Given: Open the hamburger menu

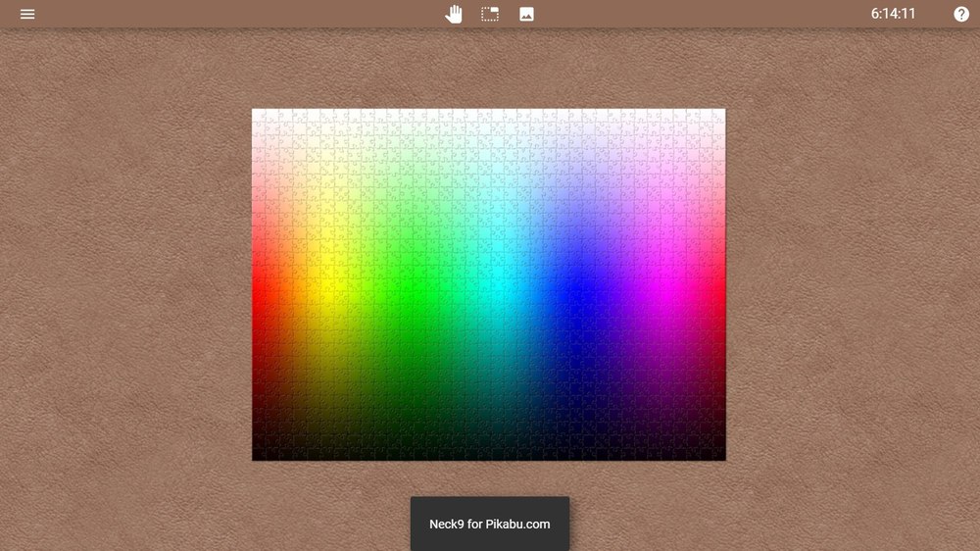Looking at the screenshot, I should (x=27, y=14).
